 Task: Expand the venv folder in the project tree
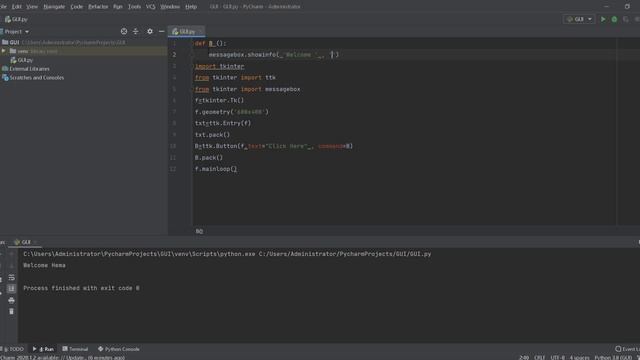4,51
